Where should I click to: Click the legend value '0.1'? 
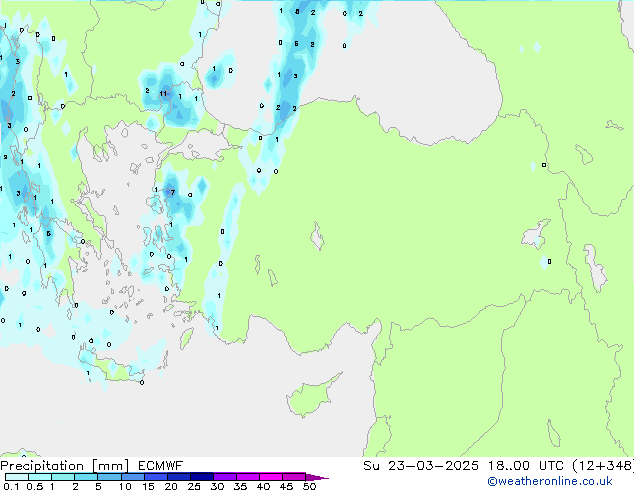[11, 486]
